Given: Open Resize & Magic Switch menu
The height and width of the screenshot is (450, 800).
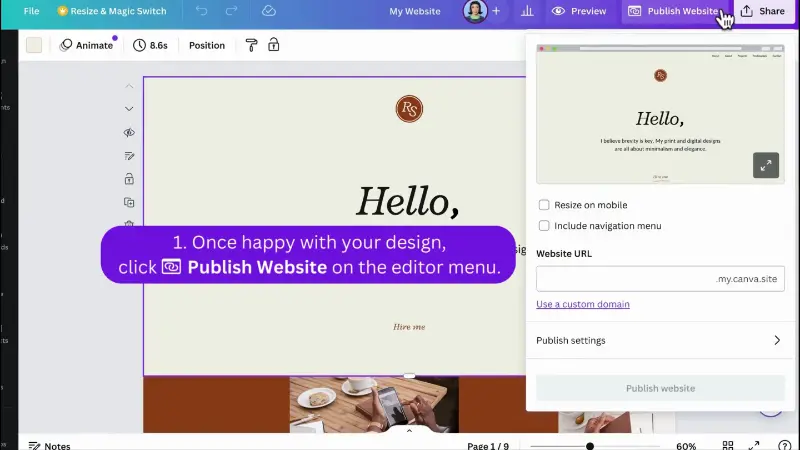Looking at the screenshot, I should (x=112, y=11).
